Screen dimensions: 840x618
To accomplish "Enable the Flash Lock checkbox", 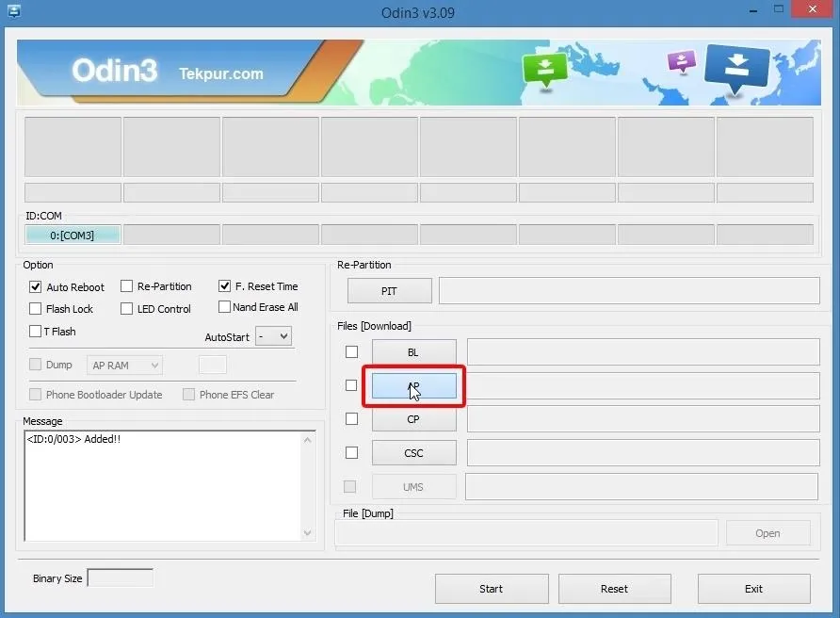I will [x=36, y=309].
